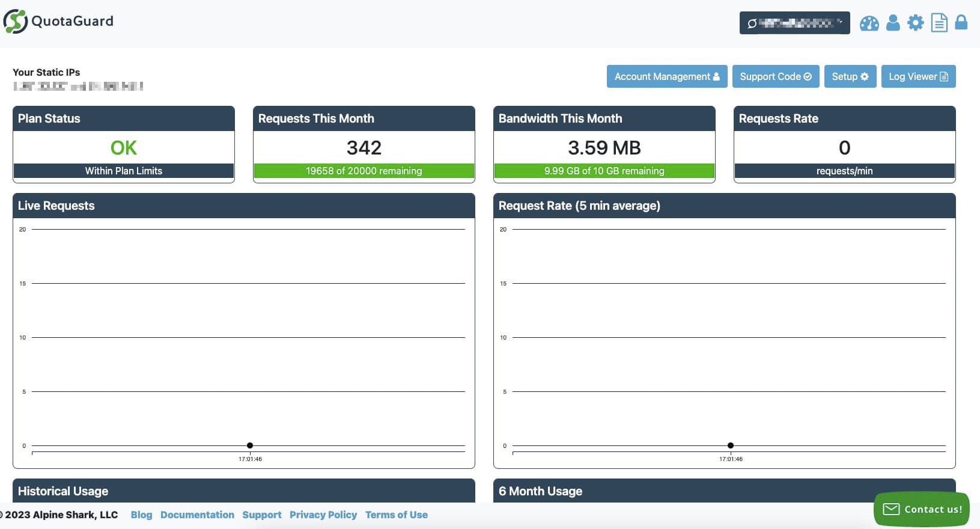Click the Request Rate (5 min average) title
This screenshot has height=529, width=980.
click(579, 206)
